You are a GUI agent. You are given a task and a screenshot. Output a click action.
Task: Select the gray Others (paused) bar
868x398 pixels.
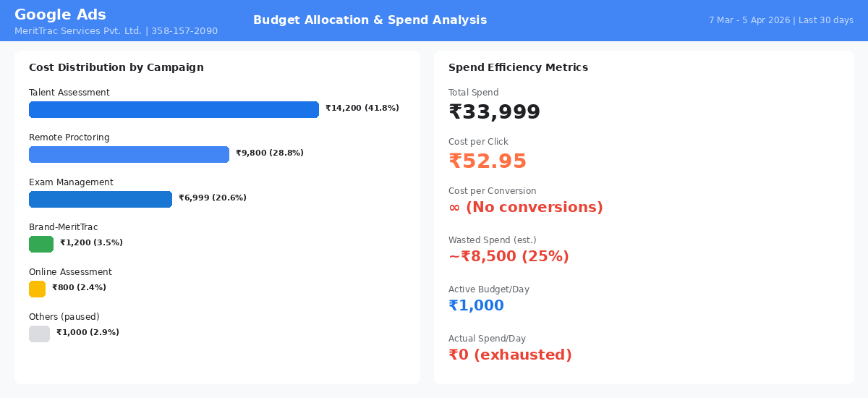point(39,334)
